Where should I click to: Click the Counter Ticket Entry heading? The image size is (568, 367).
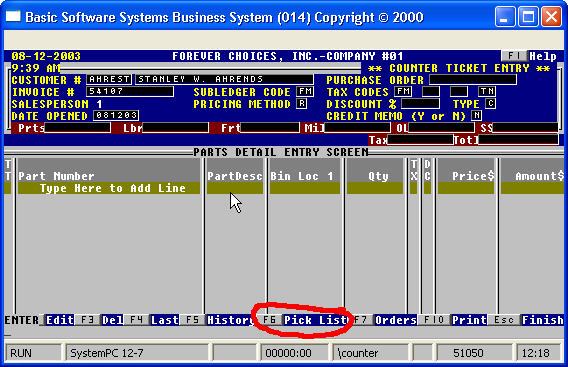click(x=459, y=68)
